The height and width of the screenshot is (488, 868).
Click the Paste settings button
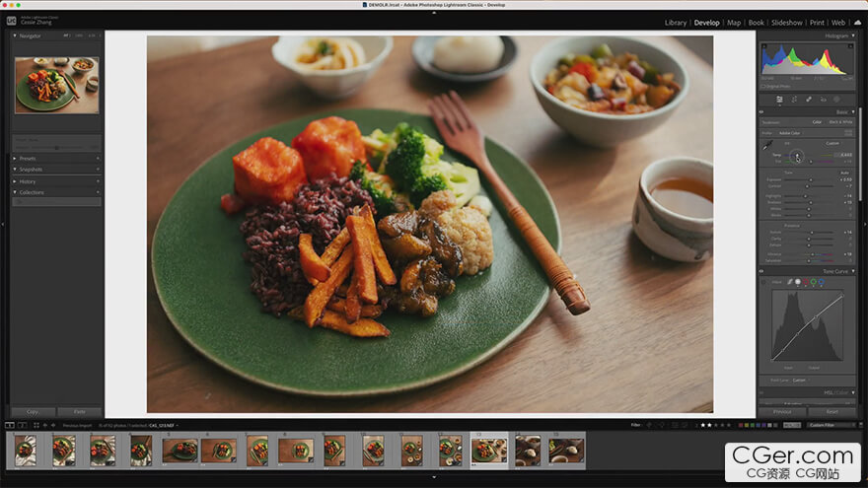(80, 412)
